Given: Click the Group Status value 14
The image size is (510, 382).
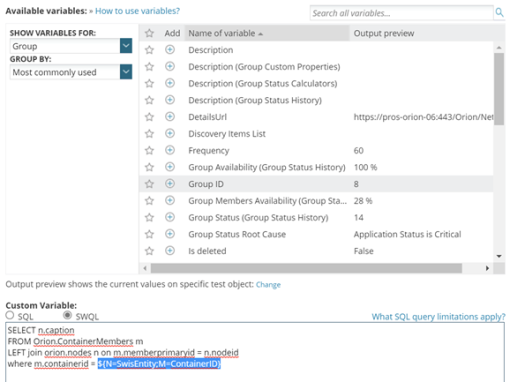Looking at the screenshot, I should (x=358, y=217).
